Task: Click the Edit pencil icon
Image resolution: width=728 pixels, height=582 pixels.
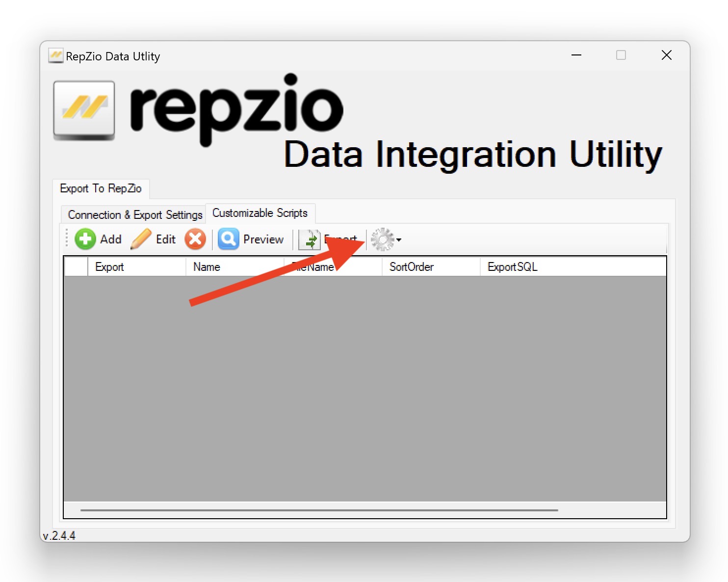Action: (x=140, y=239)
